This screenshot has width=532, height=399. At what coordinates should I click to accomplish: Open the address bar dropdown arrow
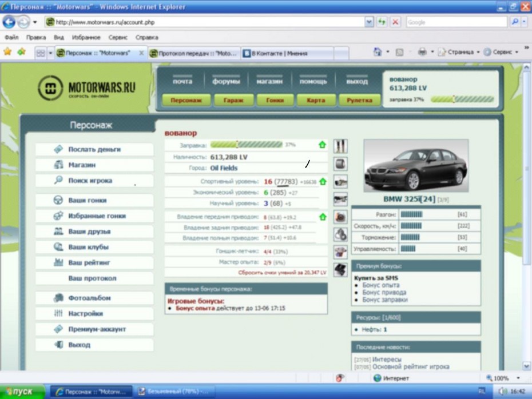coord(369,22)
